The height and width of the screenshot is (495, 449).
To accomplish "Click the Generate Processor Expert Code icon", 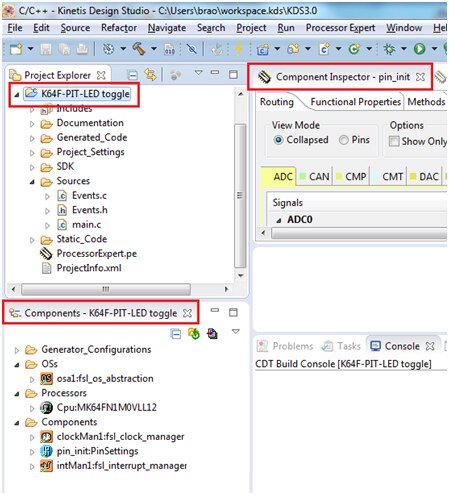I will [194, 333].
